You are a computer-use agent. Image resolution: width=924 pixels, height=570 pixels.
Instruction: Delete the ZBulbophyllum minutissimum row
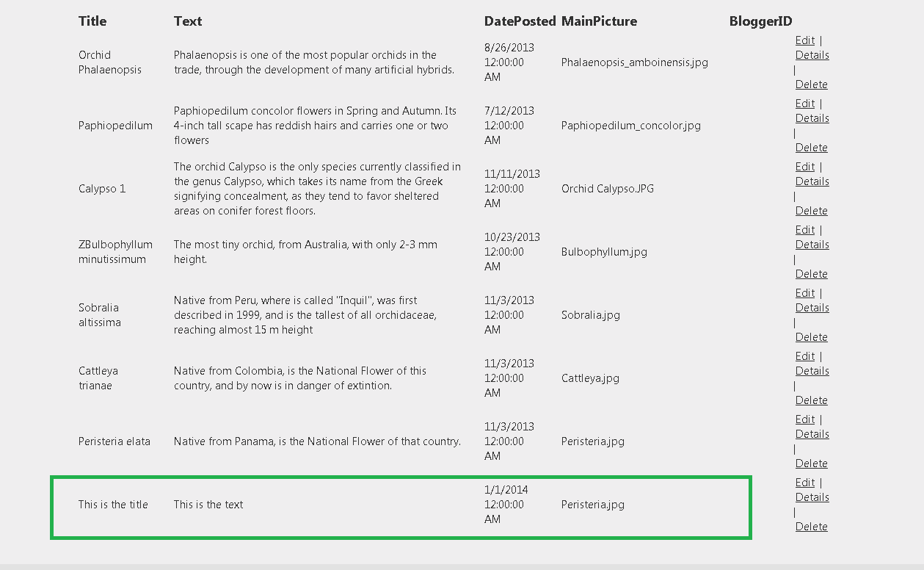click(x=811, y=274)
